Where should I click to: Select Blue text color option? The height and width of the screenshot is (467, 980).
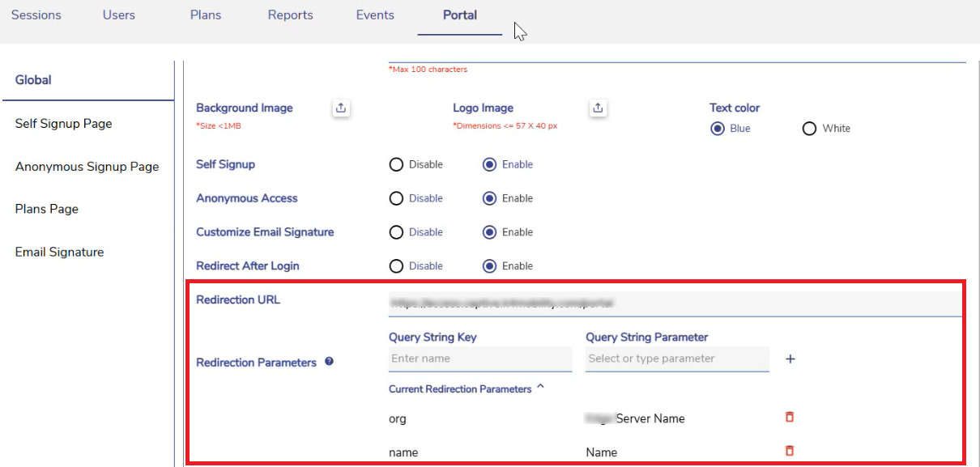pos(718,129)
